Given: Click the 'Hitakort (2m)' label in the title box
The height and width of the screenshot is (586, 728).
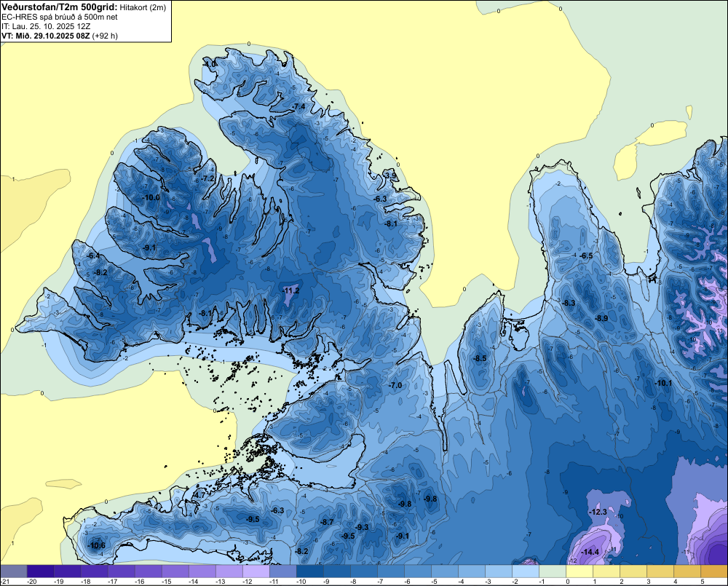Looking at the screenshot, I should click(143, 7).
